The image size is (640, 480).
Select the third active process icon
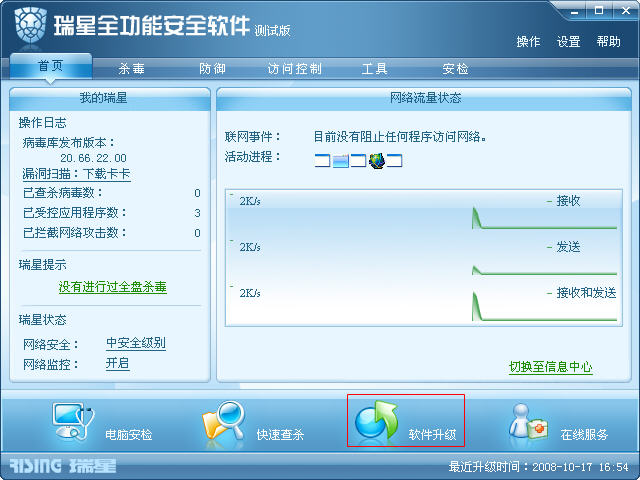tap(358, 160)
